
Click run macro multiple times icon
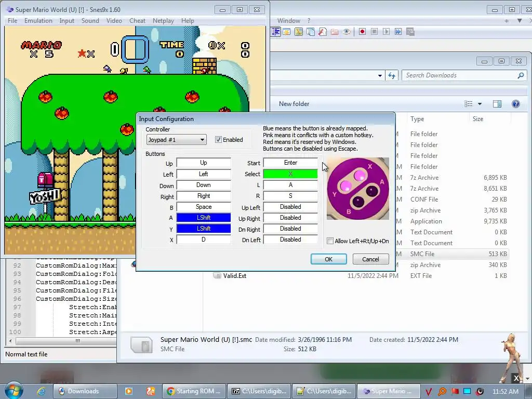tap(398, 32)
